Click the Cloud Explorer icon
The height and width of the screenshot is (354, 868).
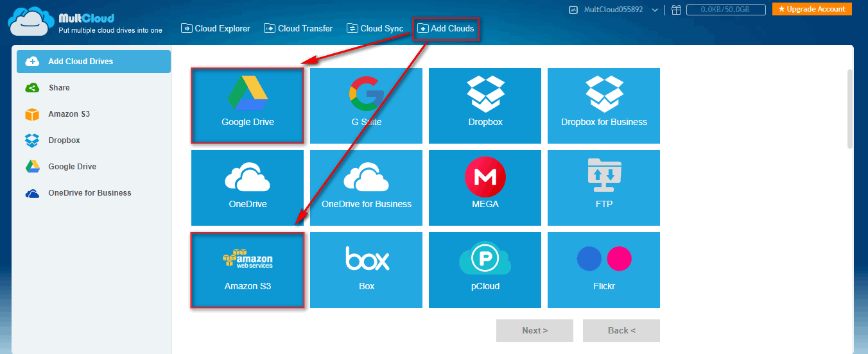[187, 28]
